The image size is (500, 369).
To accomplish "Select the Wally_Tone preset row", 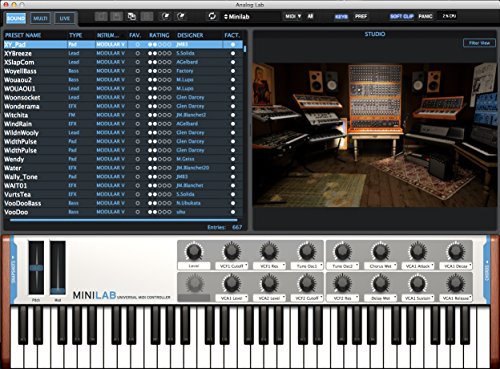I will [123, 177].
